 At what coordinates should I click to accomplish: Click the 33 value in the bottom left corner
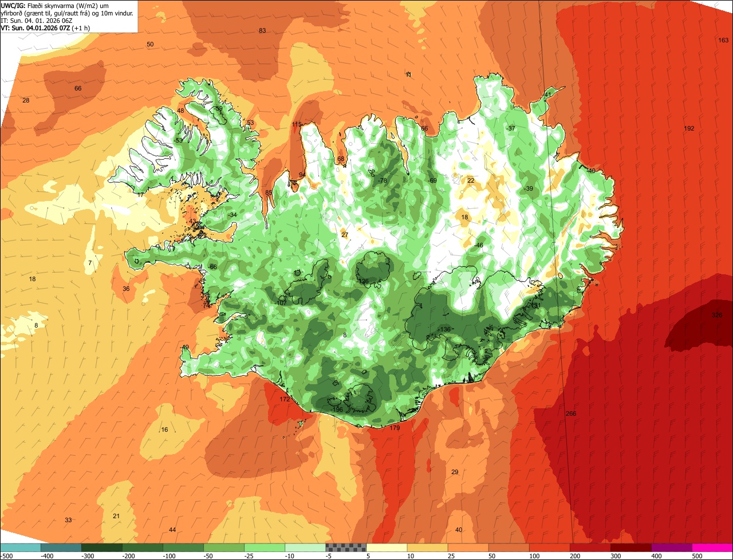tap(68, 520)
